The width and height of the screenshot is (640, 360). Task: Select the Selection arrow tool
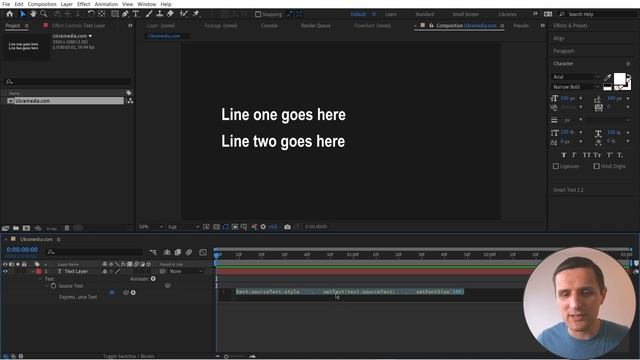(x=23, y=14)
